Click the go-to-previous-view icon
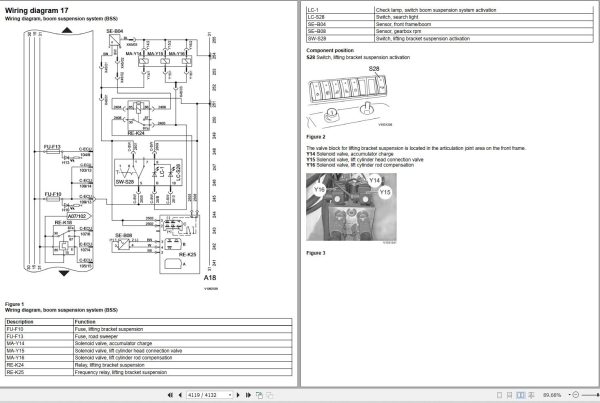The height and width of the screenshot is (403, 600). tap(260, 395)
